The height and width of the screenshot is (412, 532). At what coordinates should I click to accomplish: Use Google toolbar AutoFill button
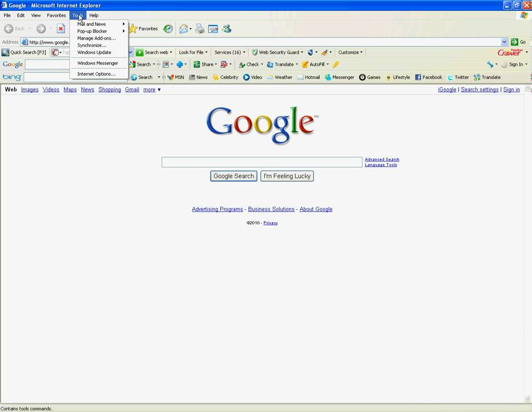(313, 64)
